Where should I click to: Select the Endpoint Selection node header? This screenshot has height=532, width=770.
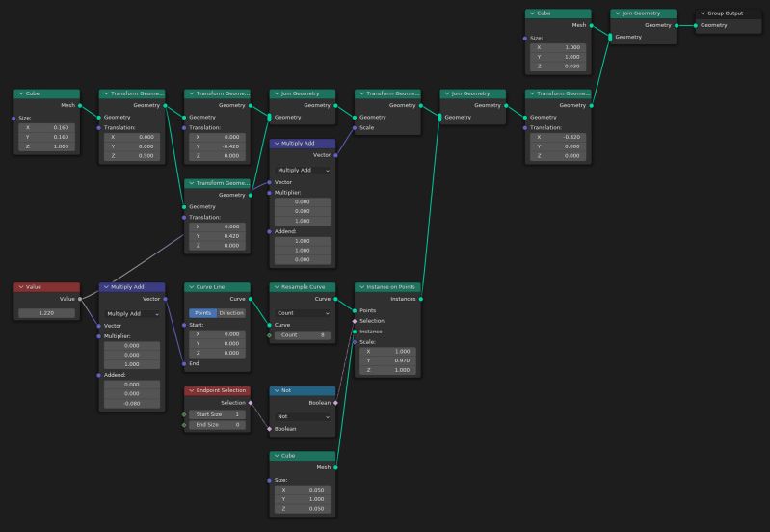(x=217, y=390)
